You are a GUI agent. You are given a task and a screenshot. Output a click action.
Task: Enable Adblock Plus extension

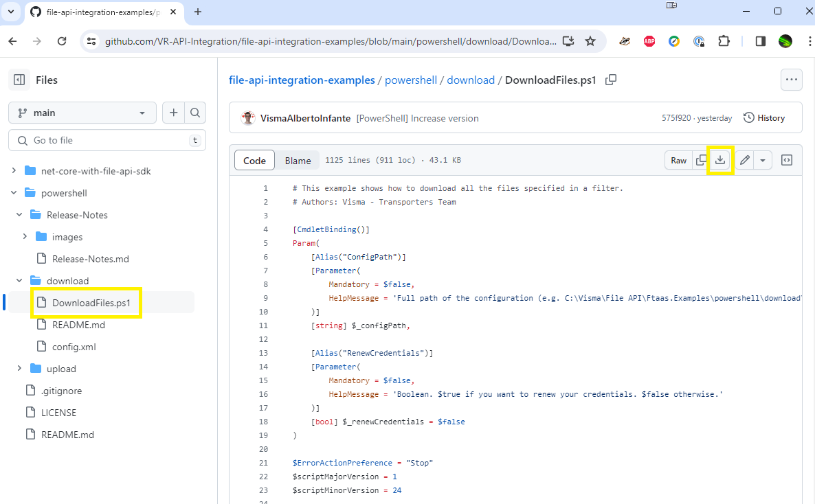point(649,41)
